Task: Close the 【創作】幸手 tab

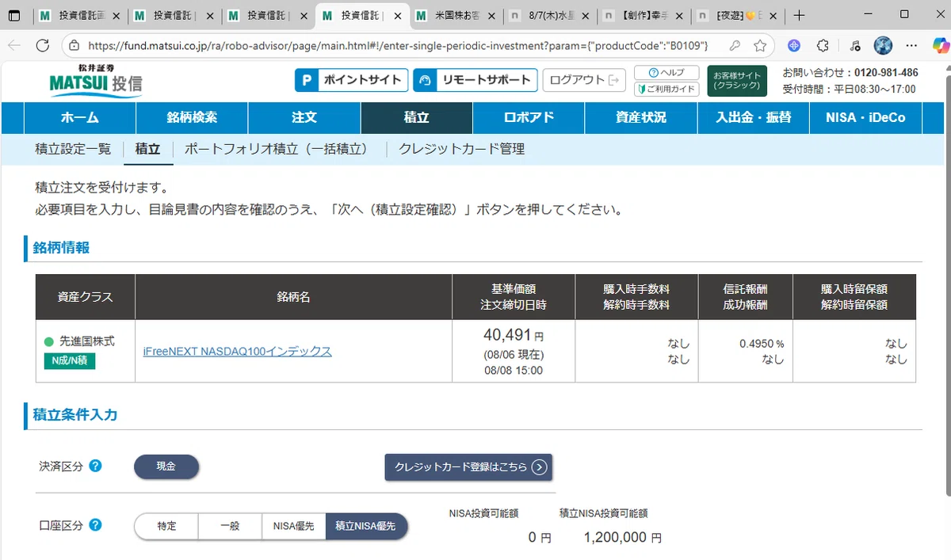Action: click(x=679, y=16)
